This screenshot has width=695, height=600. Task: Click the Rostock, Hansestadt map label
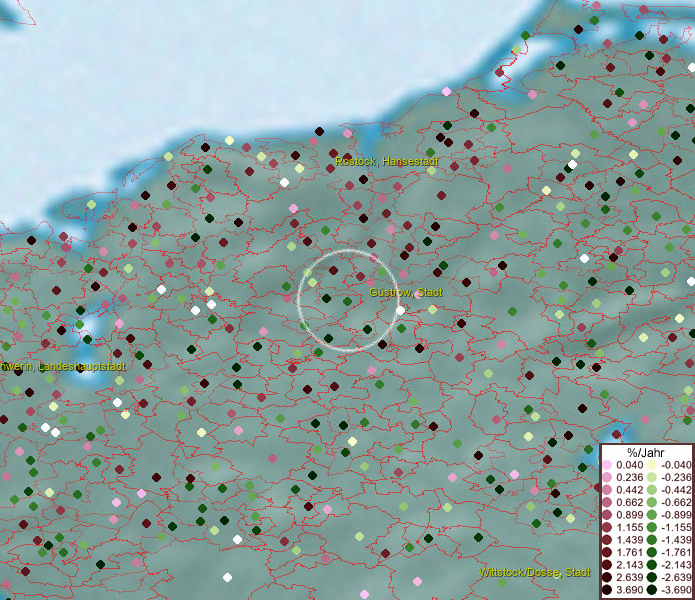tap(387, 161)
